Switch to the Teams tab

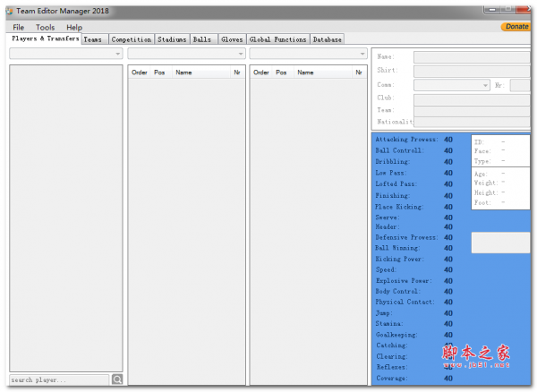tap(93, 39)
